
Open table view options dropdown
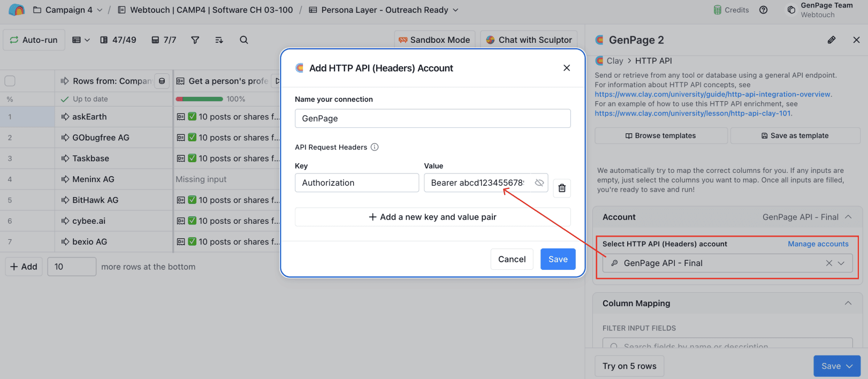81,40
